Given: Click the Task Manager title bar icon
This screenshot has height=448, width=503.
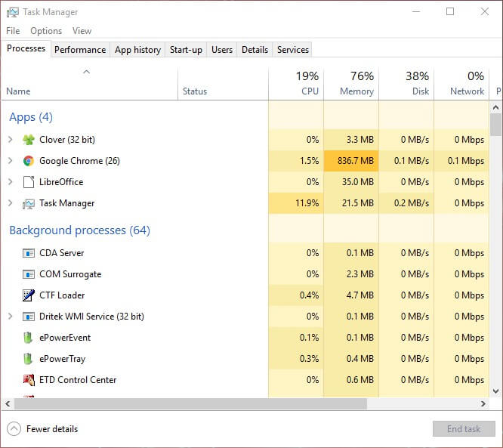Looking at the screenshot, I should pyautogui.click(x=13, y=12).
